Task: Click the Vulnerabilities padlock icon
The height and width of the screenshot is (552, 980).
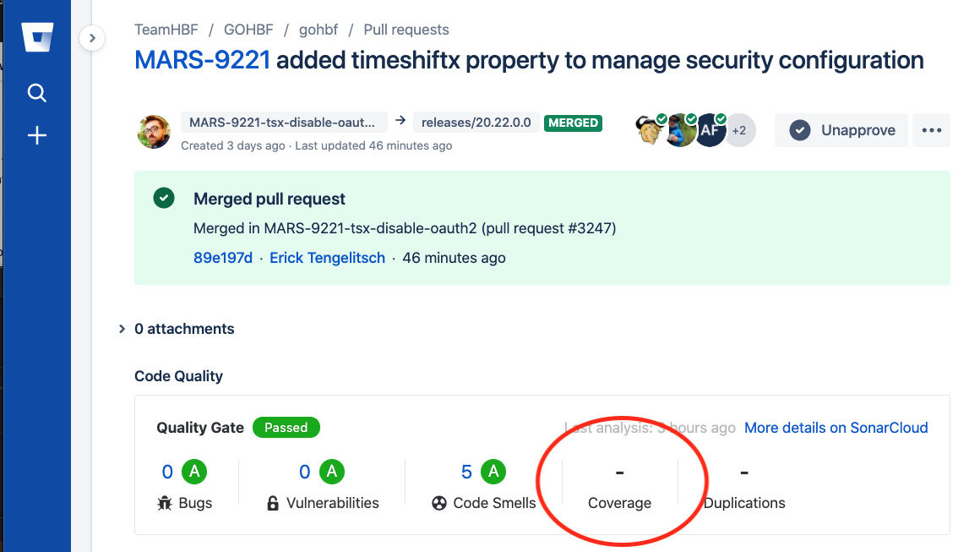Action: 273,503
